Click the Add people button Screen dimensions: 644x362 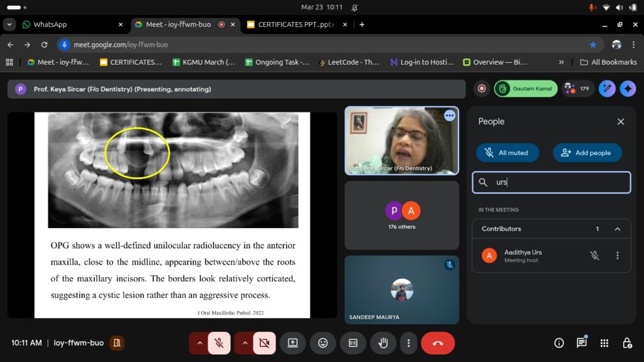587,153
